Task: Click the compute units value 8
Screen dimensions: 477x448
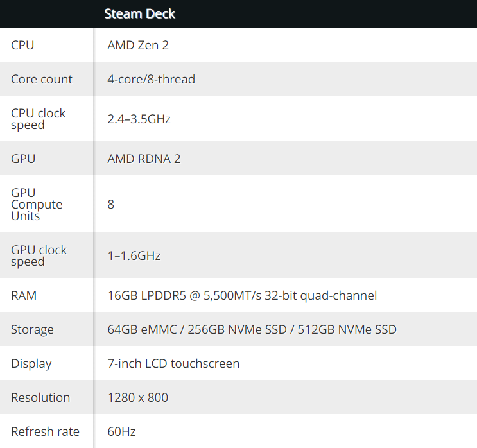Action: 111,204
